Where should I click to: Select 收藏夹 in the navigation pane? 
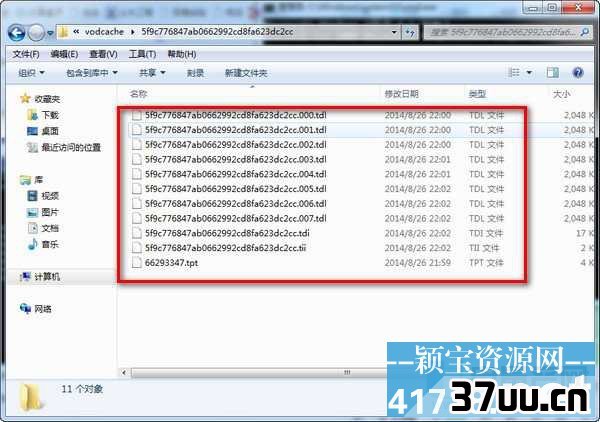(47, 99)
